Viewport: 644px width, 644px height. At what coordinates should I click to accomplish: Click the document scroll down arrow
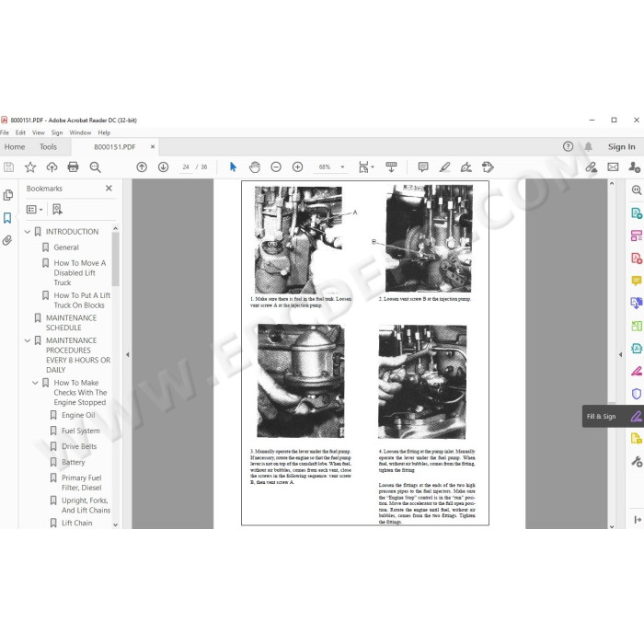[612, 526]
